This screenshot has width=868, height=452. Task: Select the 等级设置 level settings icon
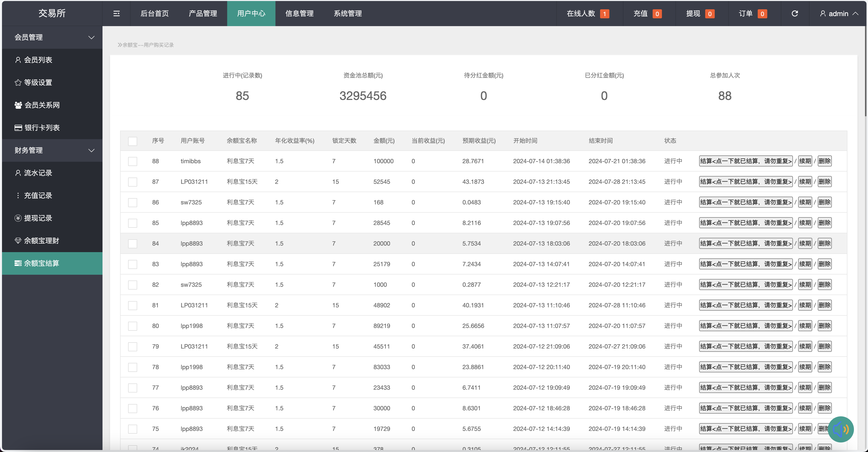pyautogui.click(x=18, y=82)
